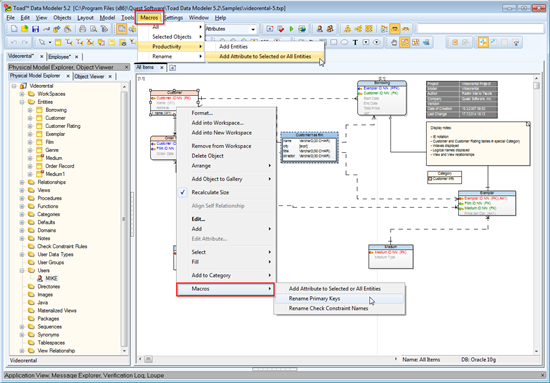Collapse the Videorental root tree node
This screenshot has height=383, width=550.
(14, 86)
